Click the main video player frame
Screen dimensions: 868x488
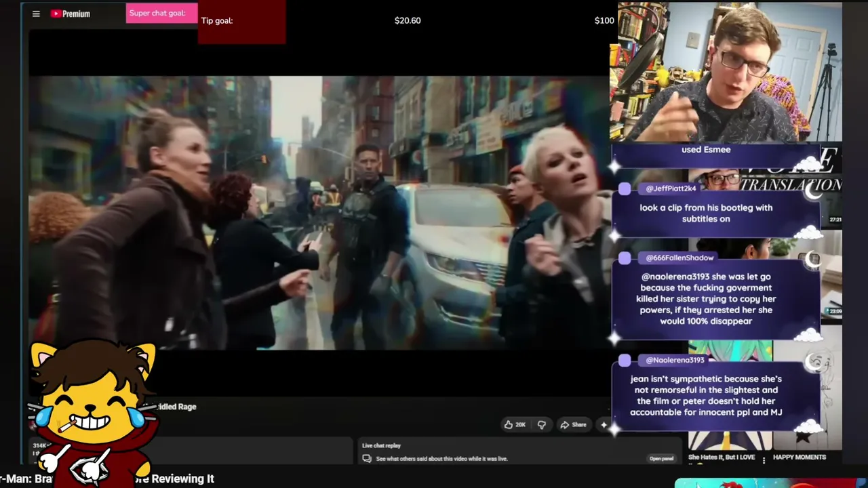pyautogui.click(x=319, y=212)
